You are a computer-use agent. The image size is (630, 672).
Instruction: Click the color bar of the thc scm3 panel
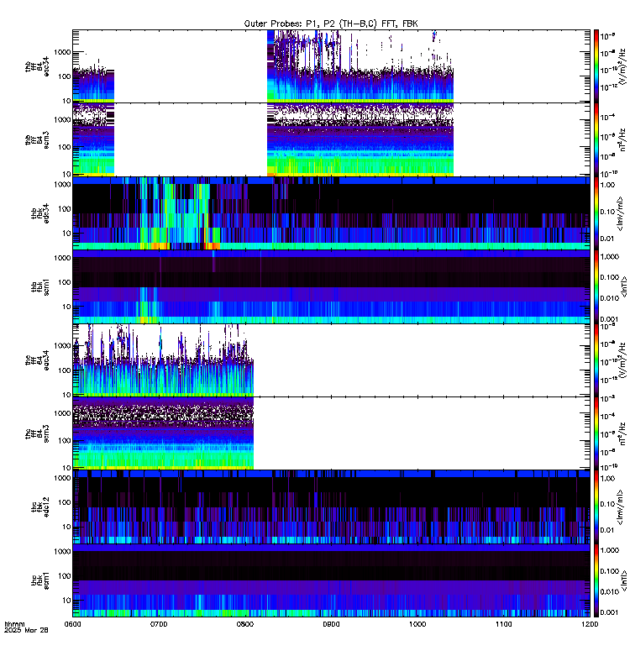[x=596, y=433]
